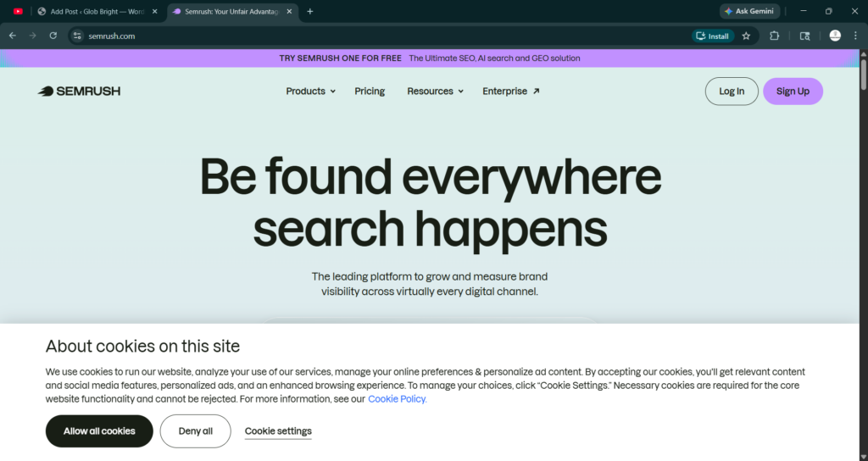Open the Chrome three-dot menu
The image size is (868, 461).
coord(855,36)
